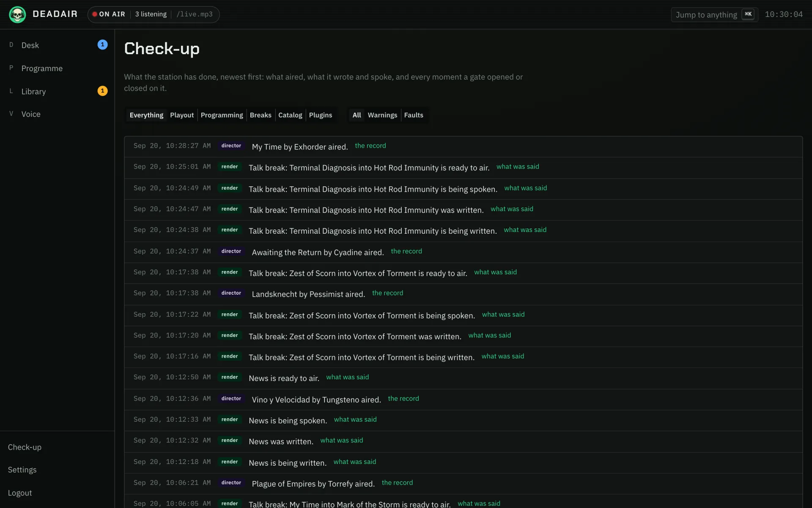Filter events by Plugins
812x508 pixels.
pos(321,115)
